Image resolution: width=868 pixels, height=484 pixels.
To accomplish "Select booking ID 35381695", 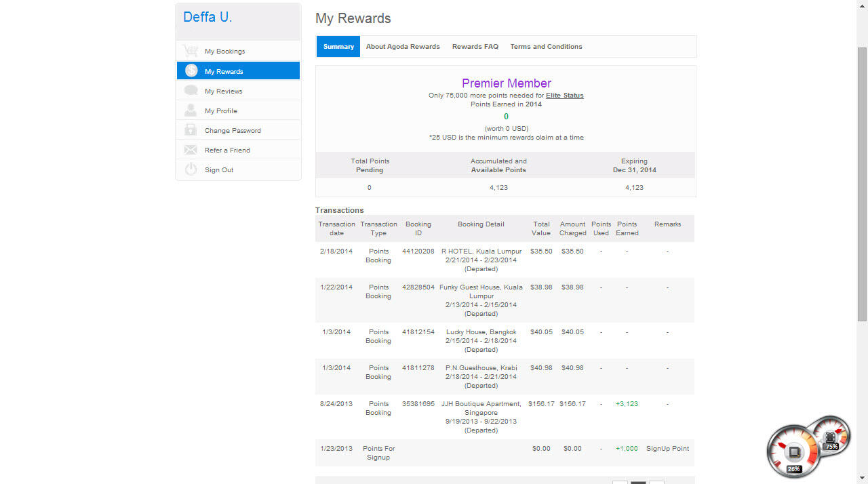I will point(418,403).
